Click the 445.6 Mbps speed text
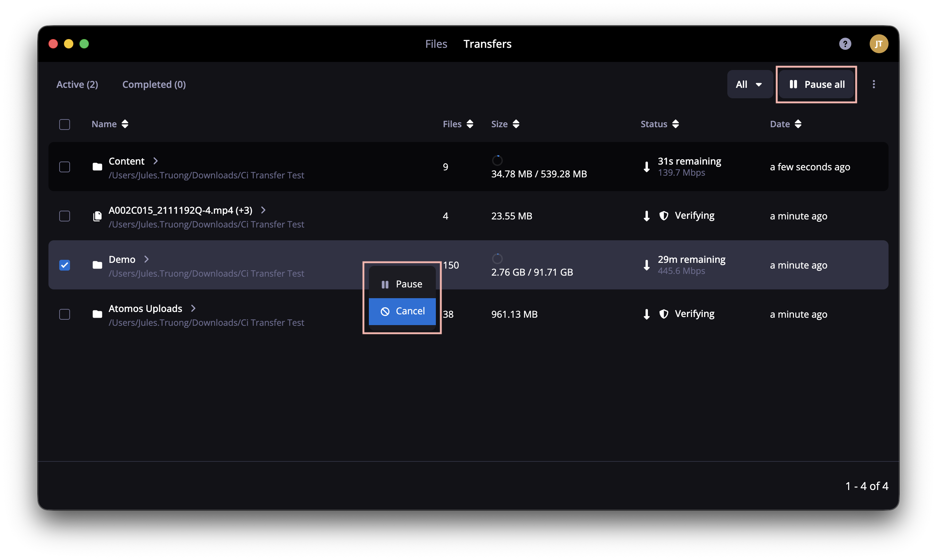The width and height of the screenshot is (937, 560). 681,271
